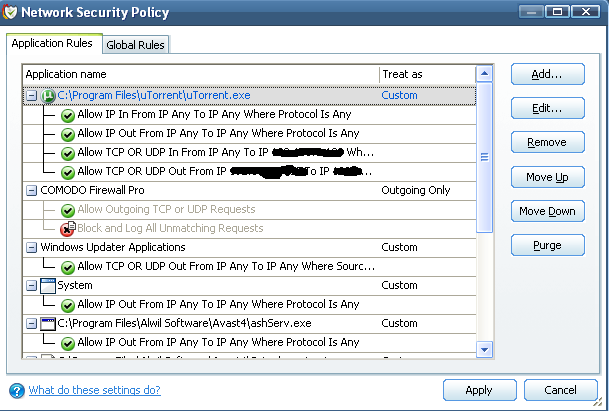Click the scrollbar up arrow

pos(484,74)
